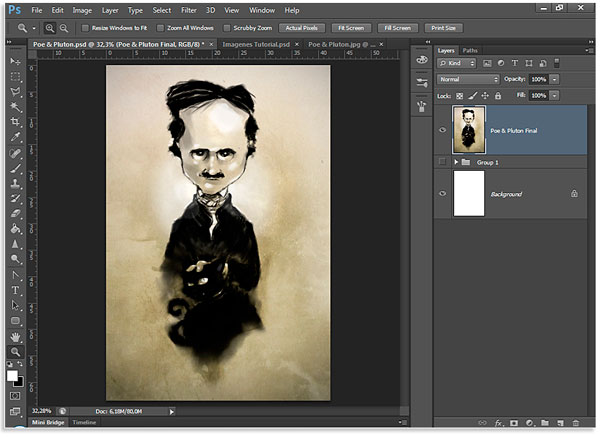Select the Clone Stamp tool

[15, 184]
